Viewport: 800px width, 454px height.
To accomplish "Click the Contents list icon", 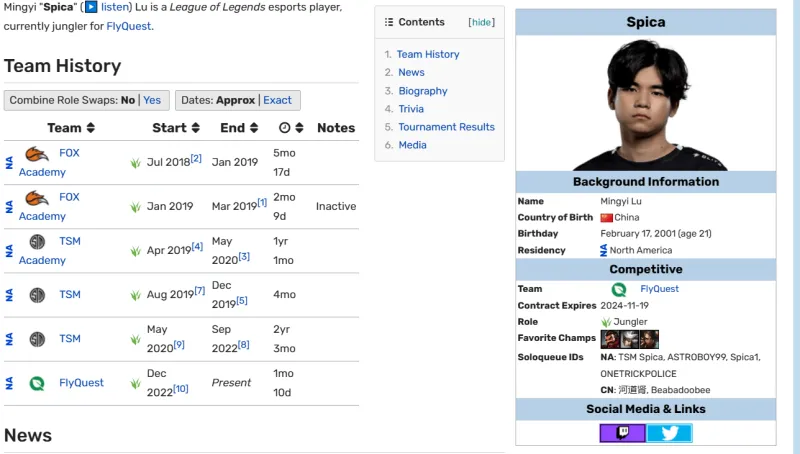I will [389, 22].
